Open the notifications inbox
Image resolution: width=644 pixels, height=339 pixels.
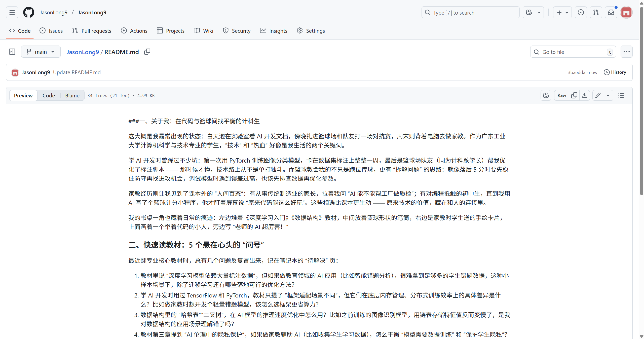click(611, 12)
